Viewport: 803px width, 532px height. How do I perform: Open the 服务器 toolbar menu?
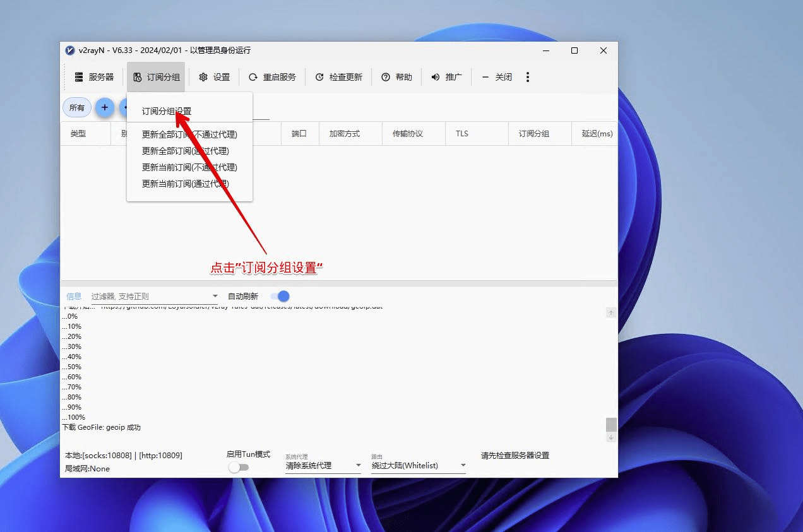pyautogui.click(x=94, y=77)
